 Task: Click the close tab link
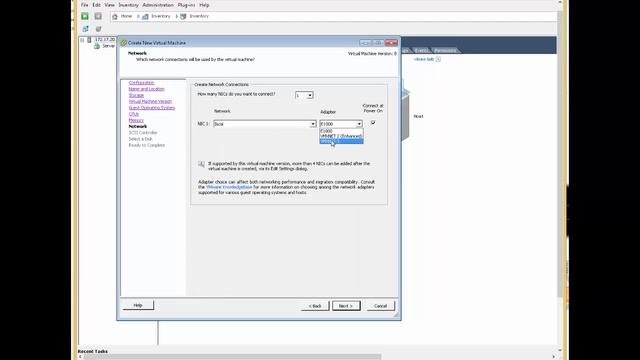click(x=424, y=59)
